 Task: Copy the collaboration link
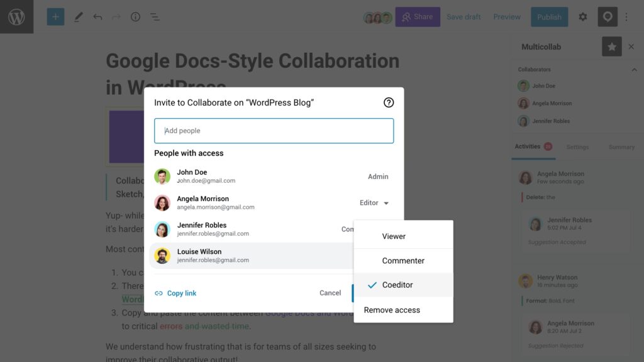175,293
